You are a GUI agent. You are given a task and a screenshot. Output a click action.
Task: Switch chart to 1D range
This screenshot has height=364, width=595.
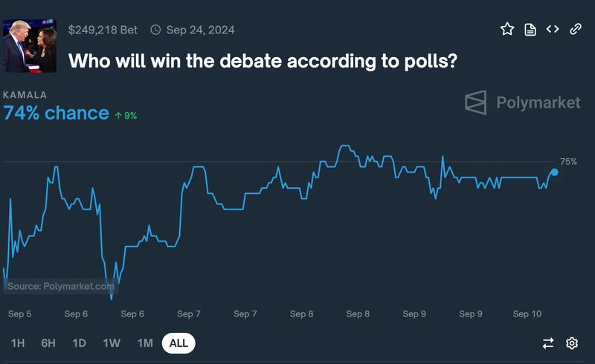(x=79, y=343)
